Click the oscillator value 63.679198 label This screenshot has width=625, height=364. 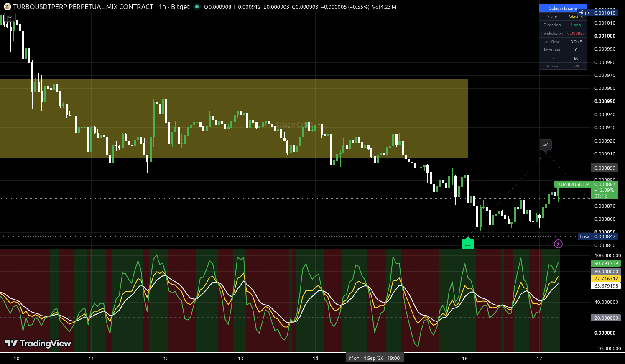pyautogui.click(x=606, y=286)
